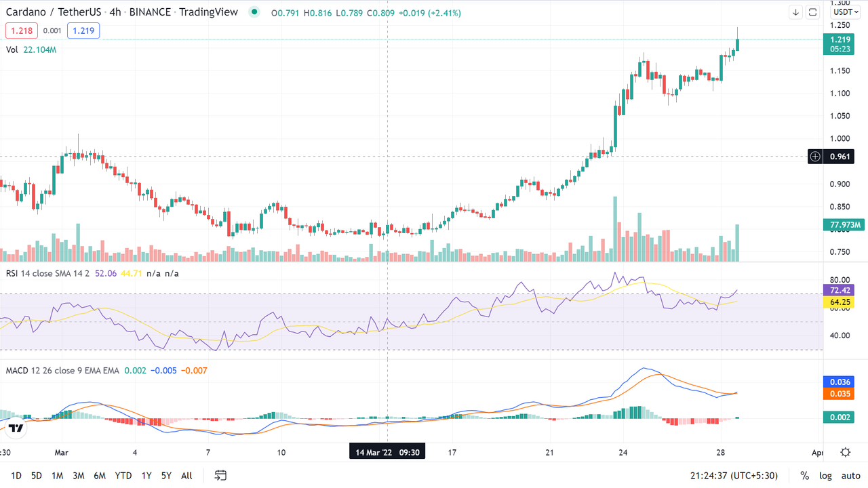
Task: Select the 1D date range
Action: click(x=16, y=476)
